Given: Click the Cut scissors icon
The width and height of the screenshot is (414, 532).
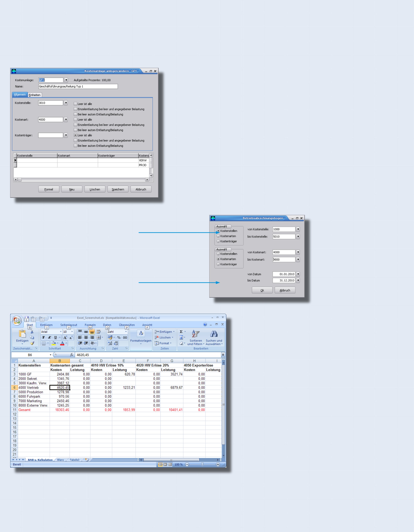Looking at the screenshot, I should tap(32, 332).
